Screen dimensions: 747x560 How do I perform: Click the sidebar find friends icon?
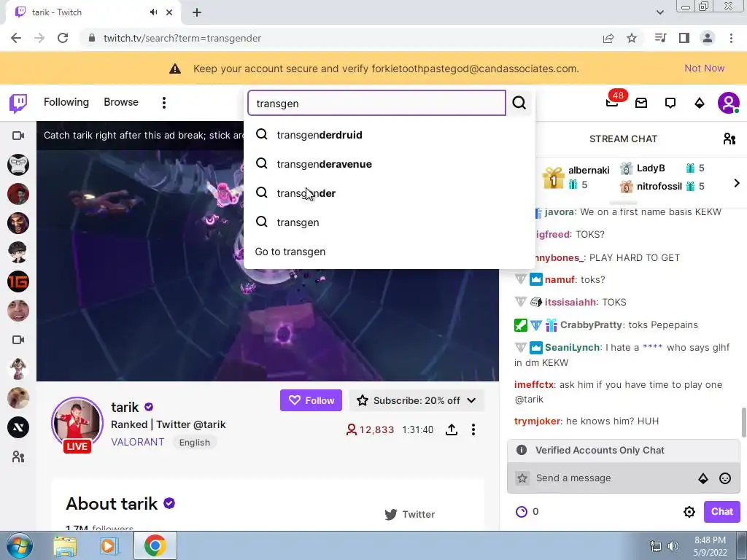18,456
